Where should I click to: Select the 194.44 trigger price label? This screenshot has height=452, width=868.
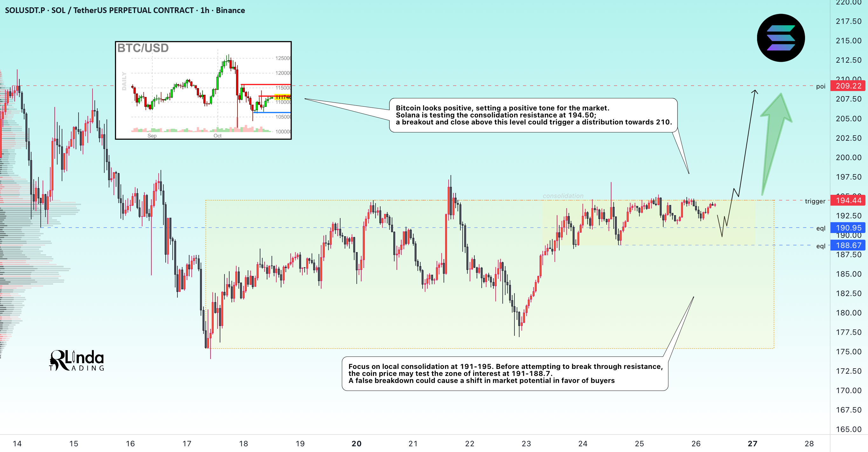848,201
